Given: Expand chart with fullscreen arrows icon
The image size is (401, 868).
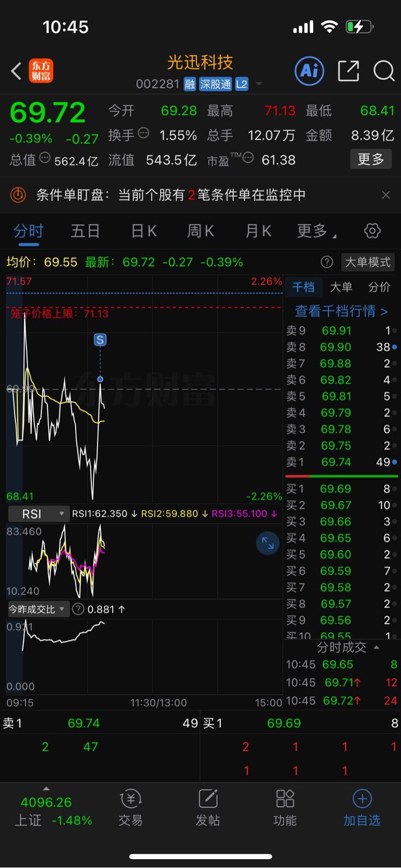Looking at the screenshot, I should tap(268, 543).
